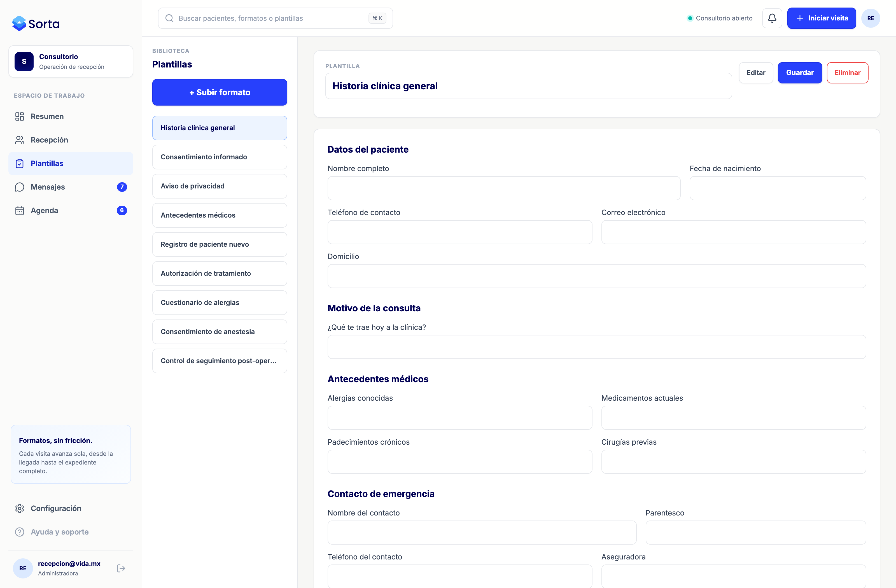Open Mensajes from the sidebar
This screenshot has width=896, height=588.
click(71, 187)
